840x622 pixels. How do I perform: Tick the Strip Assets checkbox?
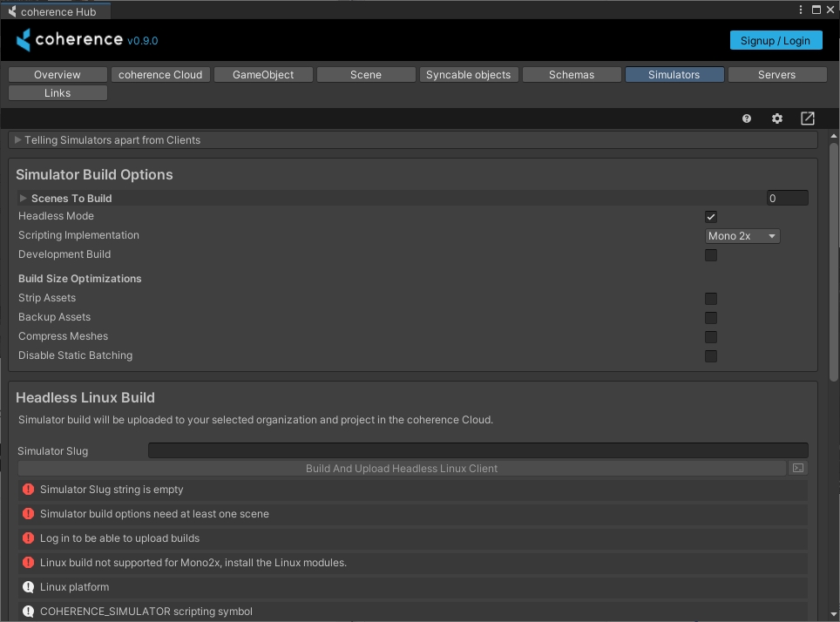711,299
